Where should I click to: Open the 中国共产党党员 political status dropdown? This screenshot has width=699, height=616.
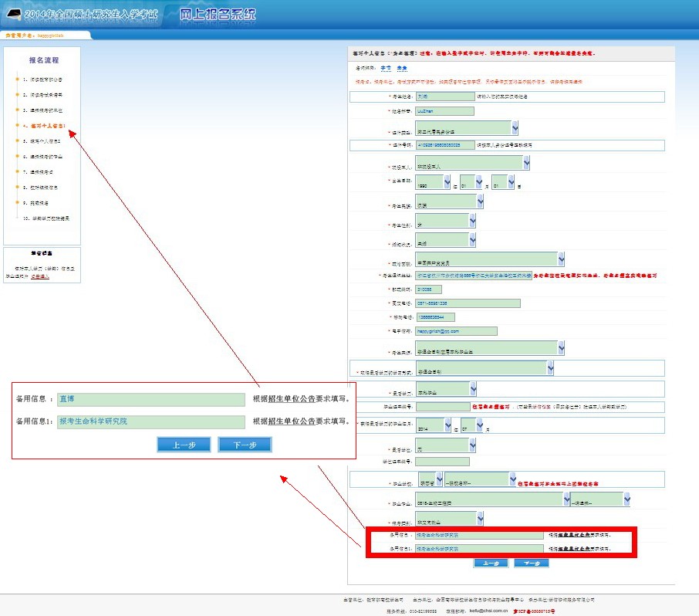(x=560, y=259)
